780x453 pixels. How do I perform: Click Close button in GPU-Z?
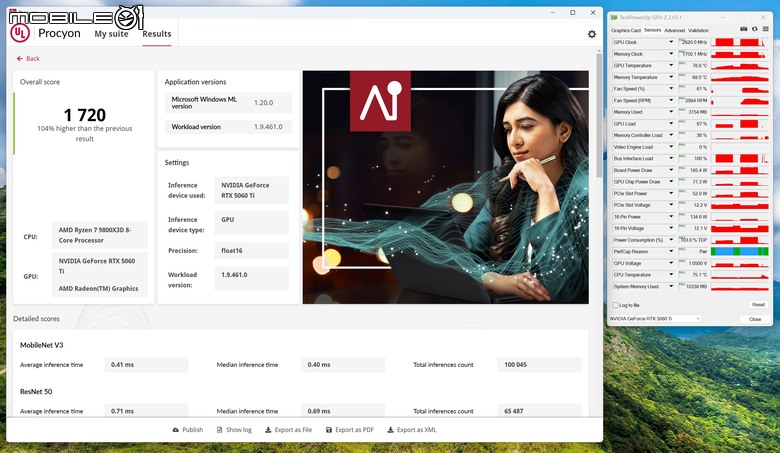(x=755, y=319)
